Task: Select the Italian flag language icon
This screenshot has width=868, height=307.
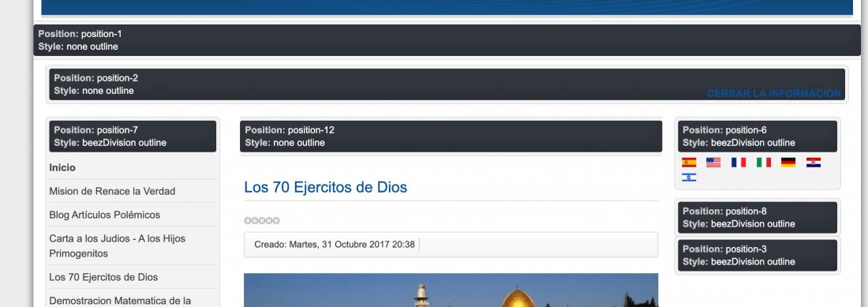Action: click(x=764, y=162)
